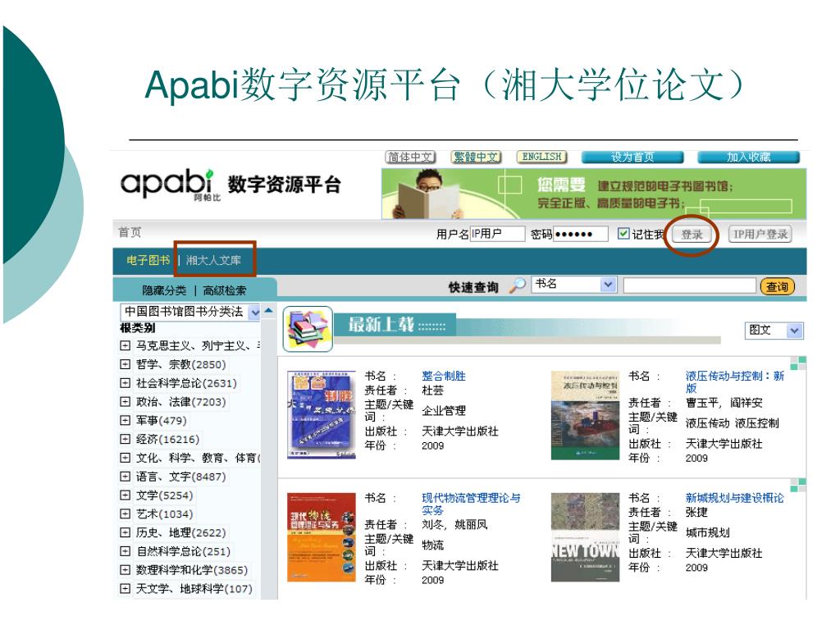840x630 pixels.
Task: Expand the 社会科学总论(2631) category
Action: [x=125, y=383]
